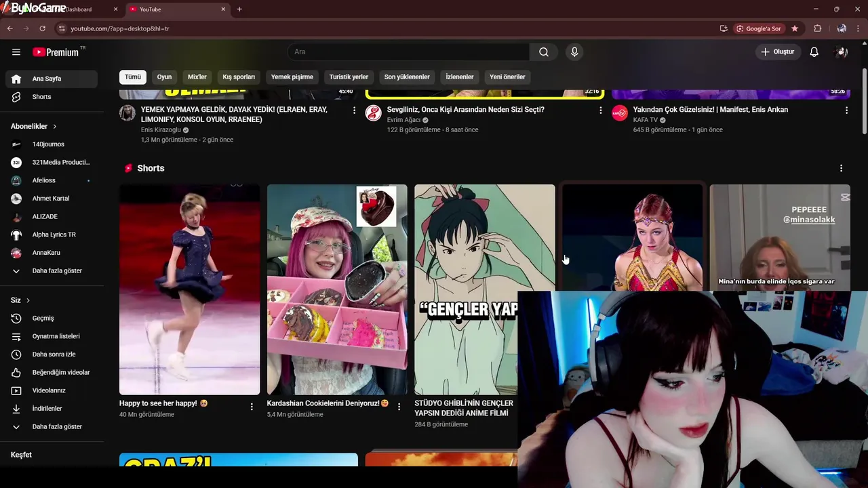Go back using the browser back arrow
868x488 pixels.
[x=9, y=28]
